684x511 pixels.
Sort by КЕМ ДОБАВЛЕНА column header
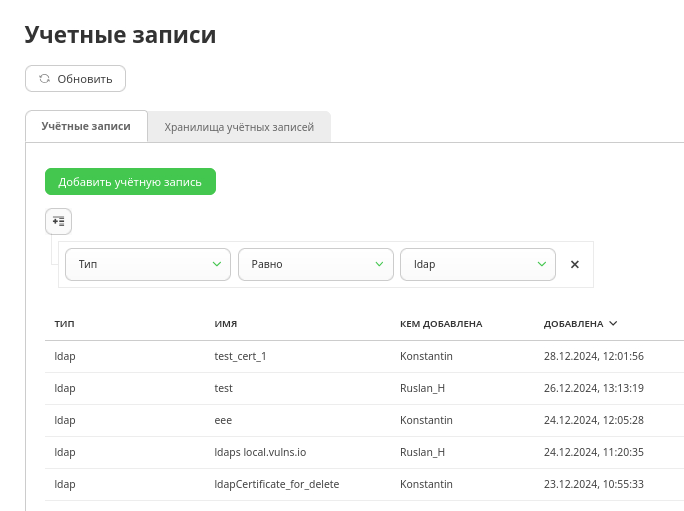click(441, 324)
